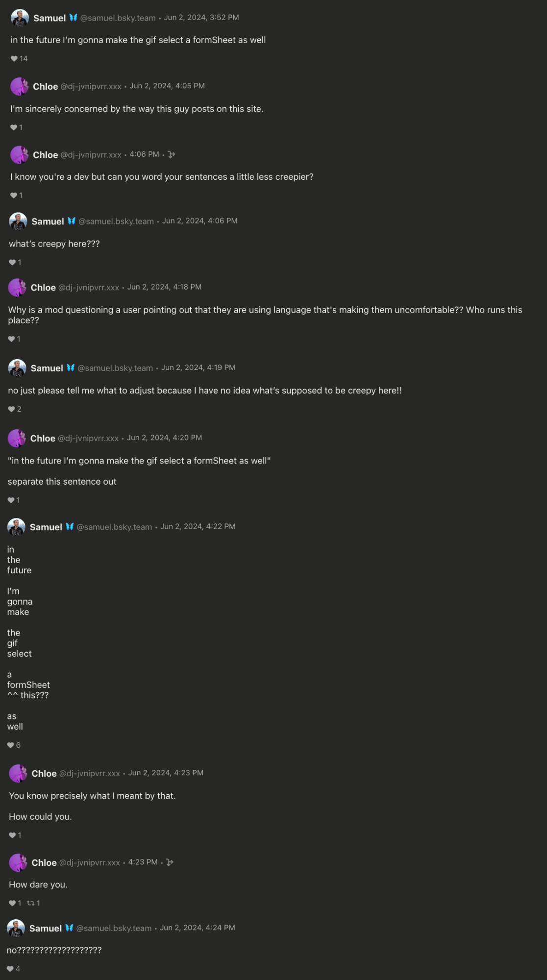Like Chloe's "sincerely concerned" post
Screen dimensions: 547x980
point(14,127)
